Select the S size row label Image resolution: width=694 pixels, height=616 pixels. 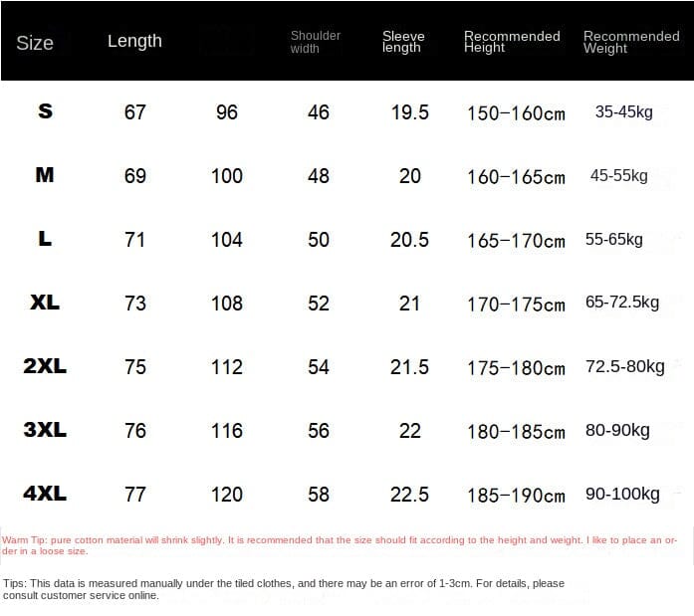[45, 111]
